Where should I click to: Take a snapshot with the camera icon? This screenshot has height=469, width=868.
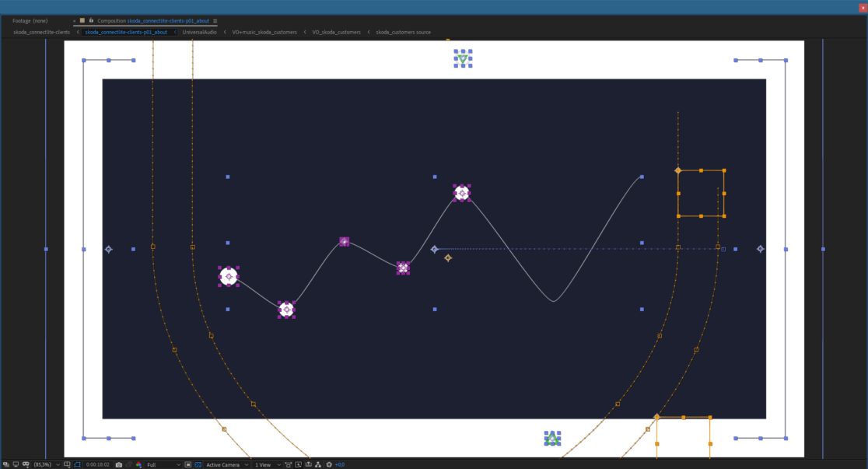coord(119,464)
